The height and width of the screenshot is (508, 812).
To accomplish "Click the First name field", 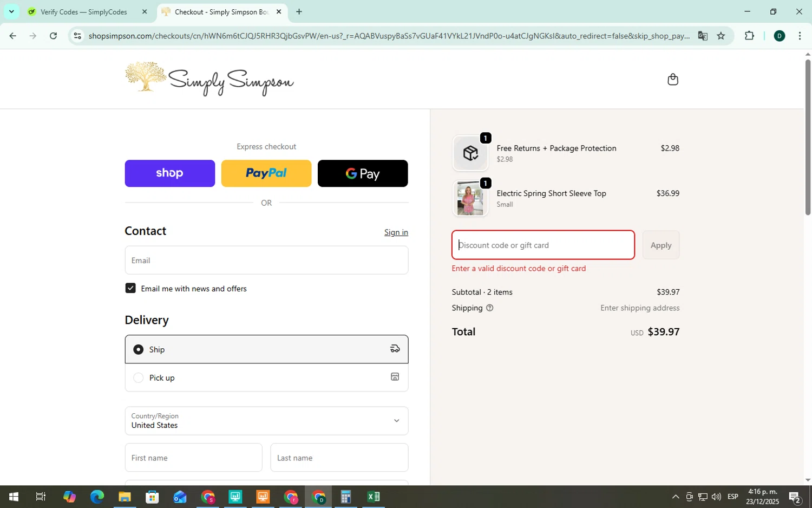I will (x=193, y=458).
